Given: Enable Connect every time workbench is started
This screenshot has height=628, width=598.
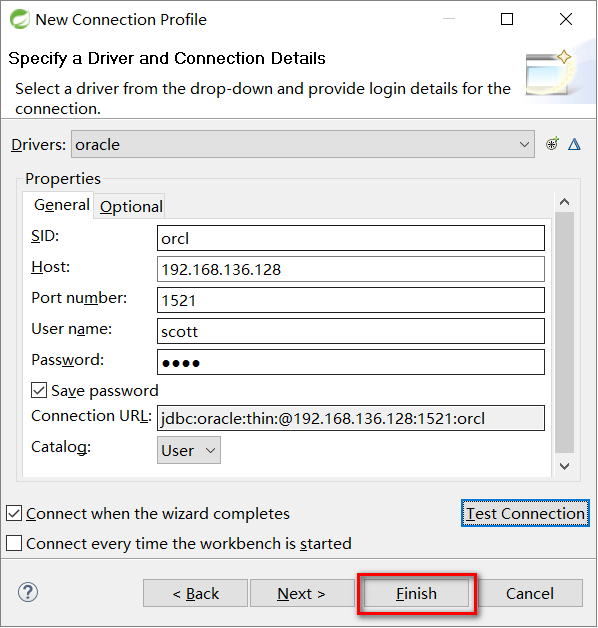Looking at the screenshot, I should tap(14, 543).
